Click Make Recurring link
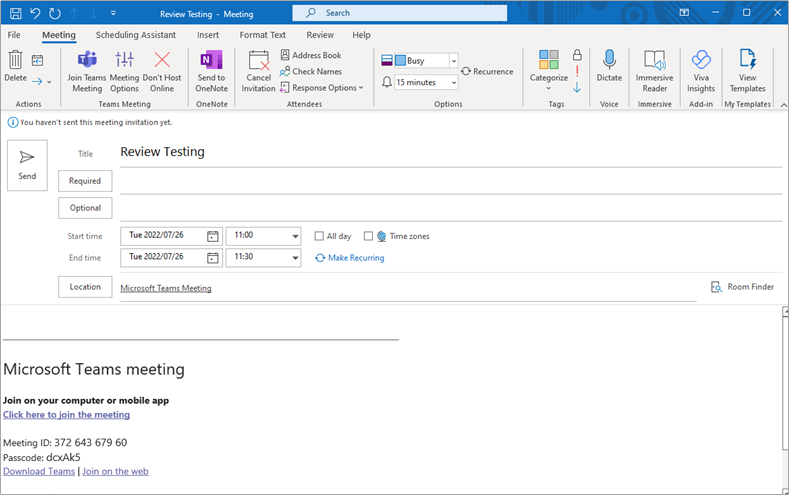 point(350,258)
